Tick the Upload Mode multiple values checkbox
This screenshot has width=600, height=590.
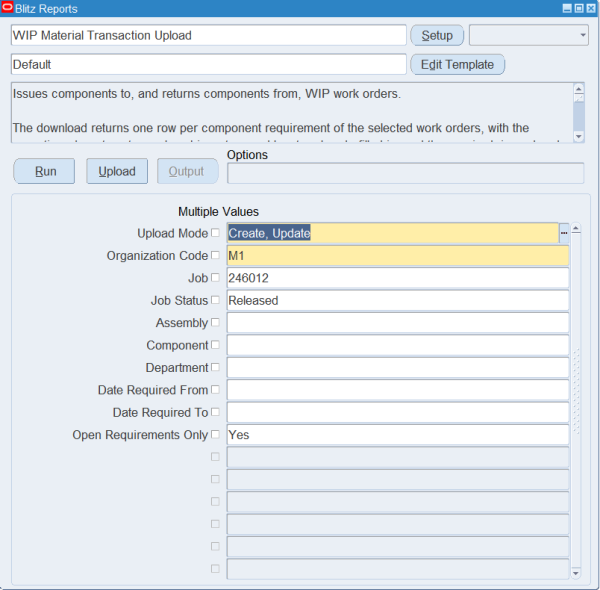coord(215,233)
